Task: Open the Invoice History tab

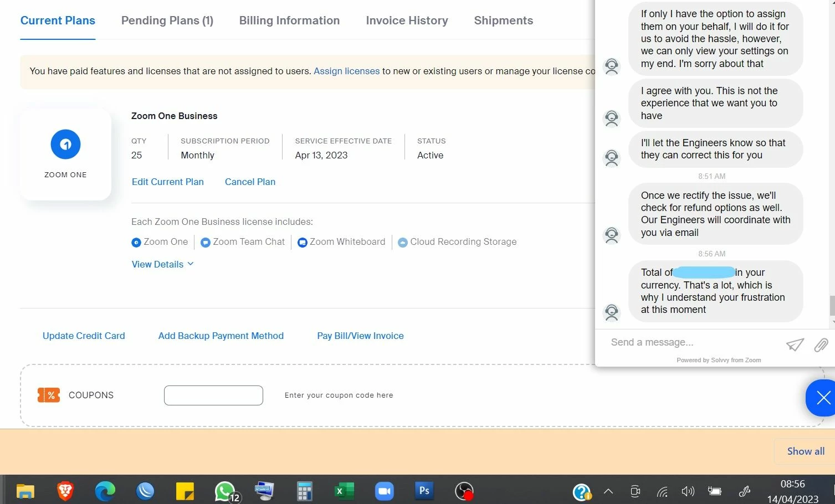Action: point(407,20)
